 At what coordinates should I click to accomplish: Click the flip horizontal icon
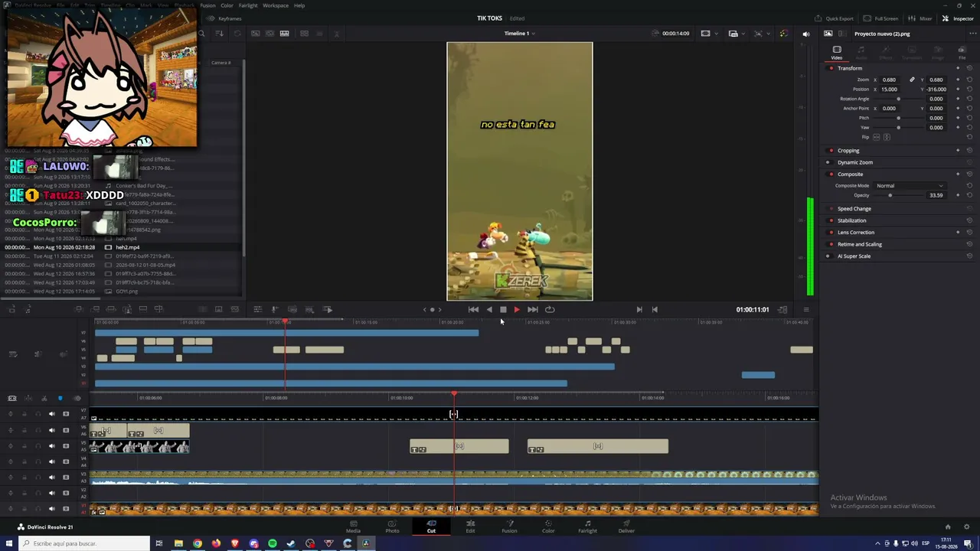pyautogui.click(x=877, y=137)
